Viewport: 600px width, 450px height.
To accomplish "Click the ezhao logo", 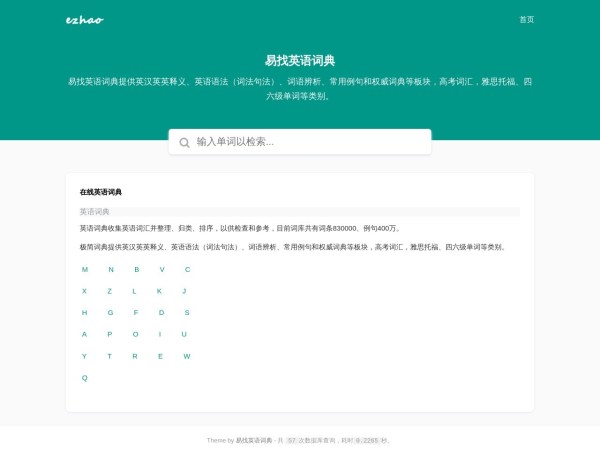I will coord(84,19).
